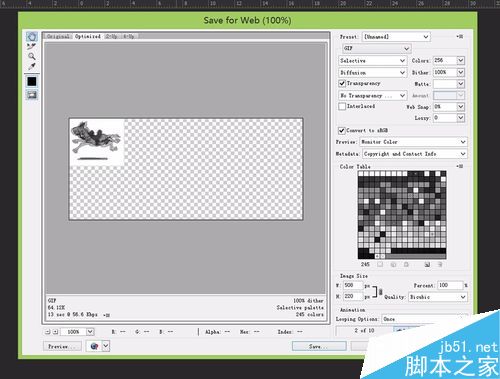
Task: Toggle the Transparency checkbox
Action: point(342,83)
